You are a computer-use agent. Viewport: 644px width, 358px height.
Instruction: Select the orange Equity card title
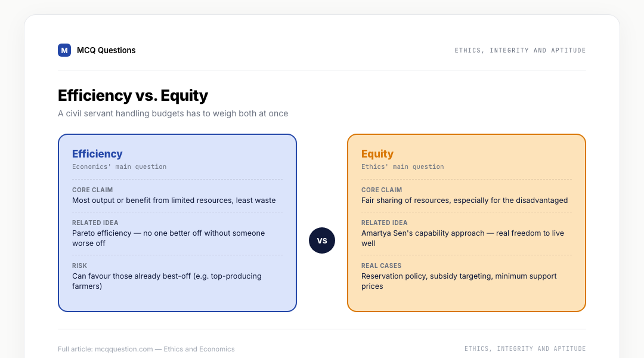click(x=377, y=154)
